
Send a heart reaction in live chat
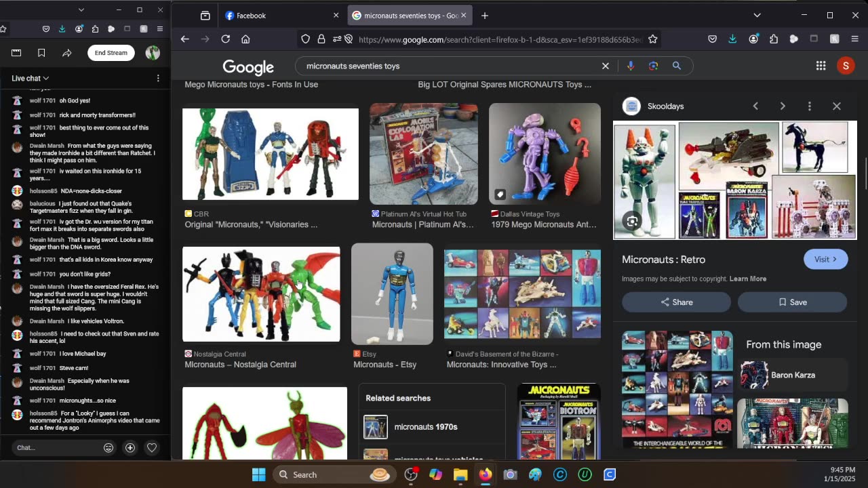click(152, 447)
